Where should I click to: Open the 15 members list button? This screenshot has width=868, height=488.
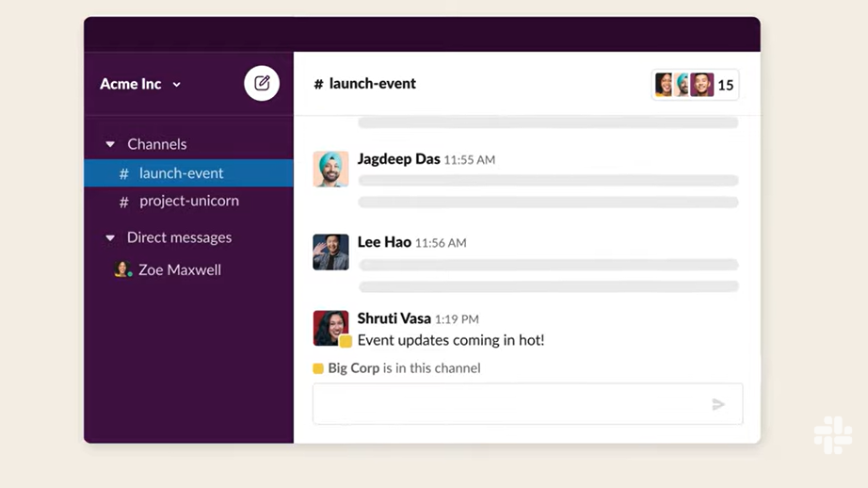click(x=695, y=85)
